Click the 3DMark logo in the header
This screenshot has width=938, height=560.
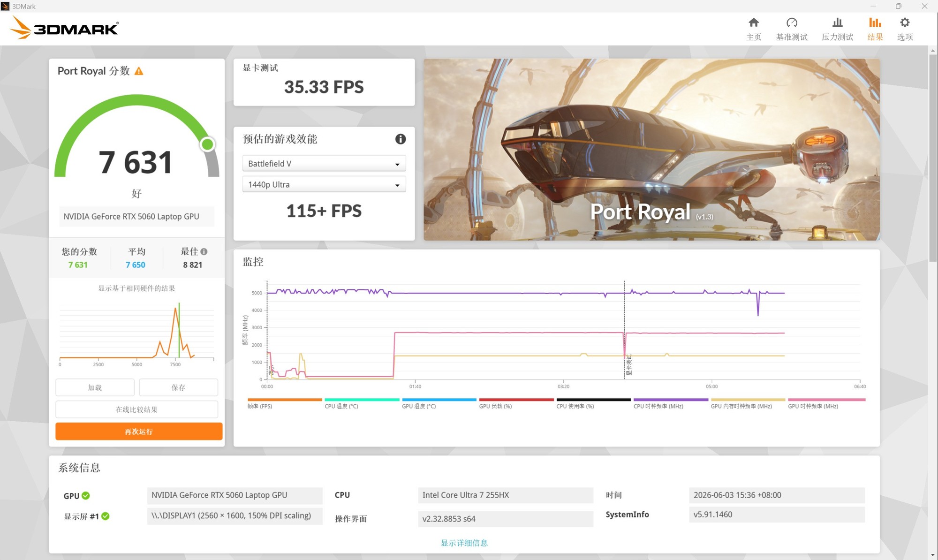click(65, 28)
